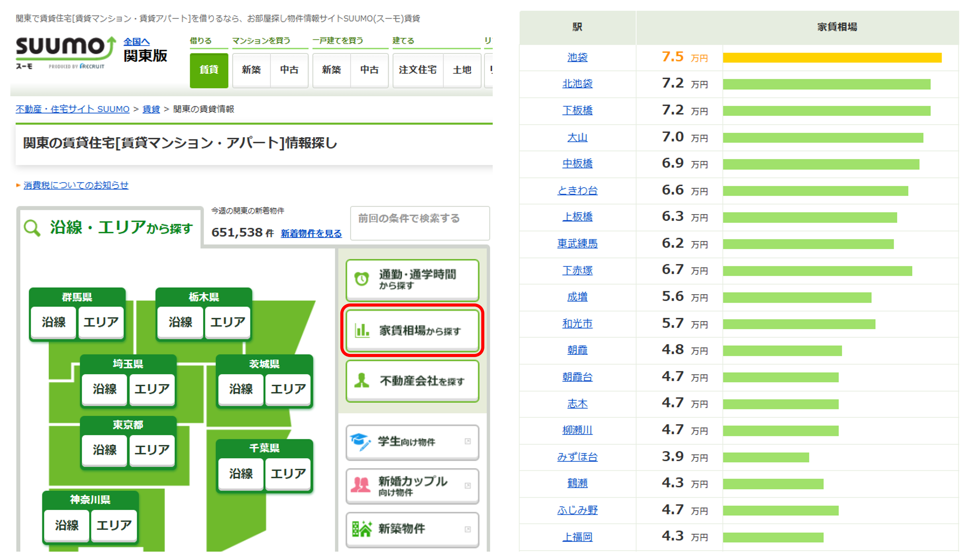Image resolution: width=970 pixels, height=560 pixels.
Task: Click the yellow rent bar for 池袋
Action: 832,58
